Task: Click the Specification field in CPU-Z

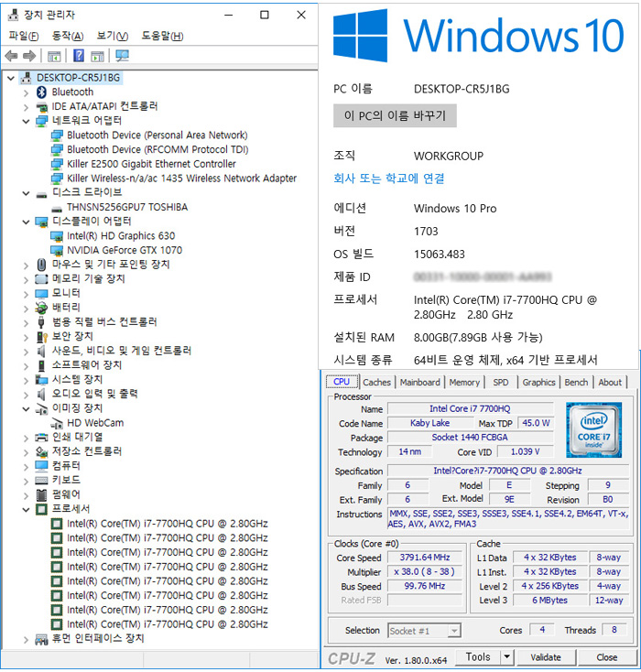Action: pos(507,471)
